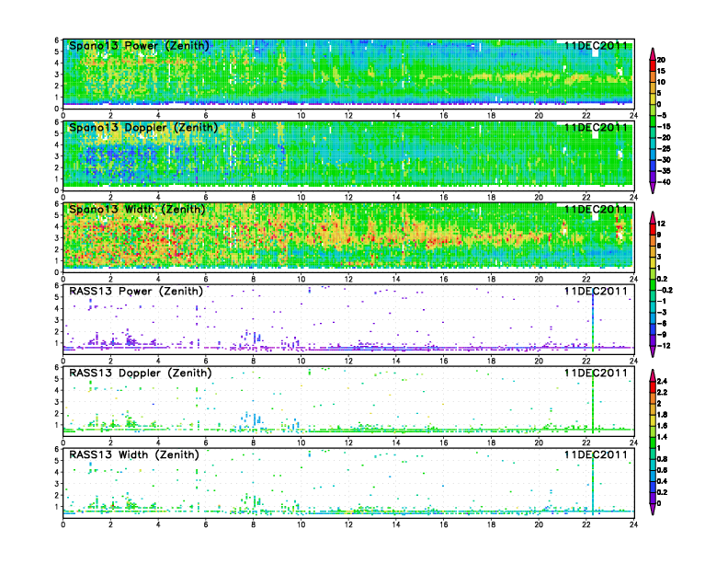728x563 pixels.
Task: Click the colorbar label 0.6
Action: pyautogui.click(x=662, y=470)
